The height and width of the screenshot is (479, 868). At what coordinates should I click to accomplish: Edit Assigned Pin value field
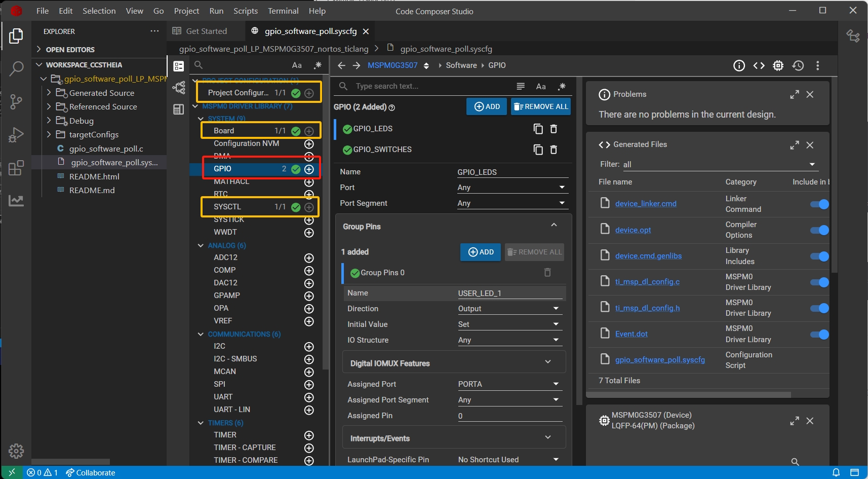pyautogui.click(x=509, y=416)
